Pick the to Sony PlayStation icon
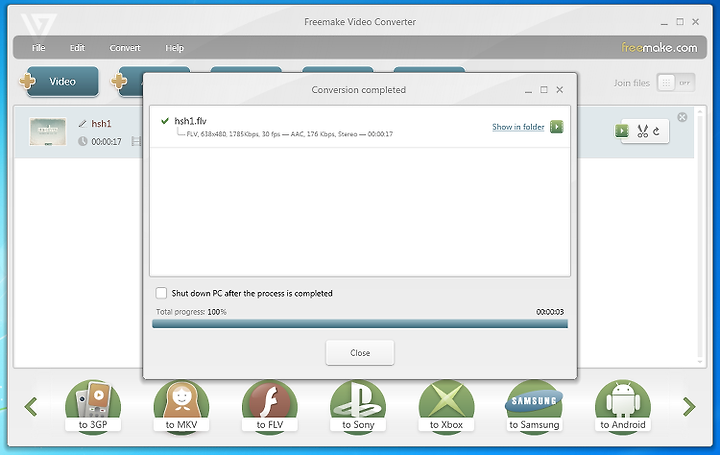This screenshot has width=720, height=455. 358,406
